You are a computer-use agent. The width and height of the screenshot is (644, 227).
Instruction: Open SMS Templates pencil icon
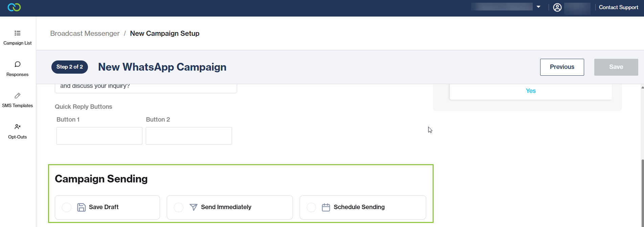click(x=18, y=96)
